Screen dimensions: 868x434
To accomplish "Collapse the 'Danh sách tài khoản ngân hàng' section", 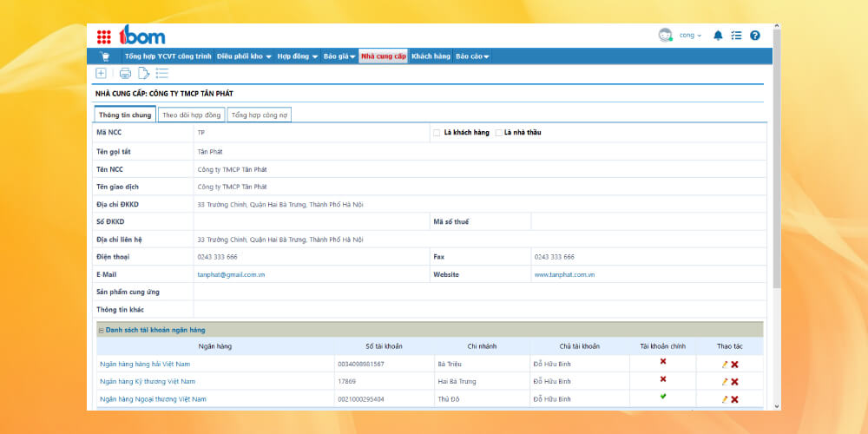I will click(x=101, y=330).
